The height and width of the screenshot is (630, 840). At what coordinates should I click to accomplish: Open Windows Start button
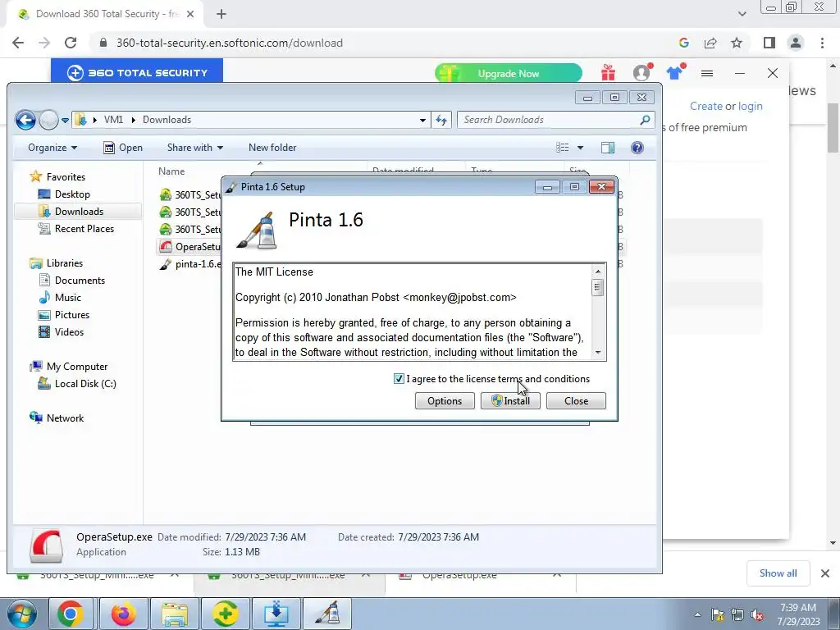pos(21,614)
